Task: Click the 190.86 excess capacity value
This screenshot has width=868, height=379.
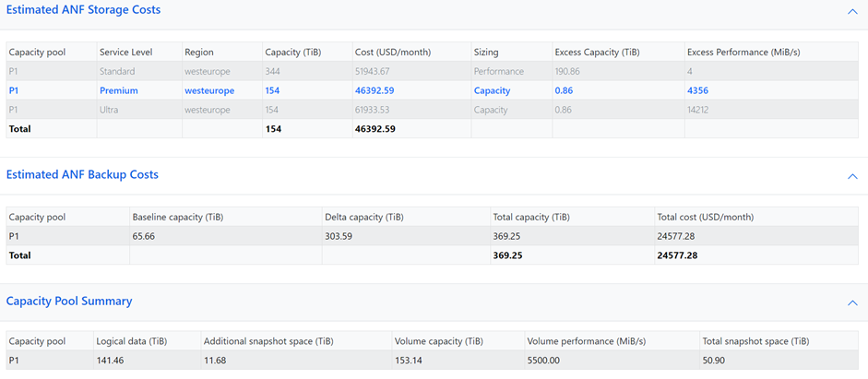Action: (568, 71)
